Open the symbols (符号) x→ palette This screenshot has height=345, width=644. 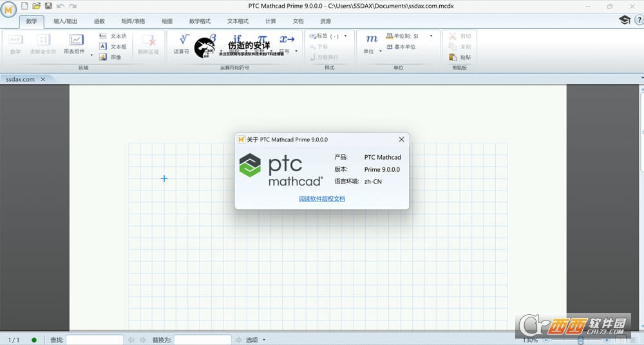click(287, 39)
